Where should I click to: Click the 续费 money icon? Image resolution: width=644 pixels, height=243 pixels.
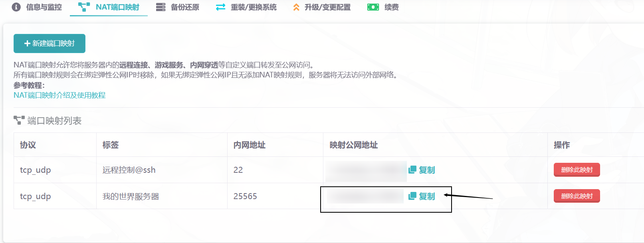click(x=373, y=7)
